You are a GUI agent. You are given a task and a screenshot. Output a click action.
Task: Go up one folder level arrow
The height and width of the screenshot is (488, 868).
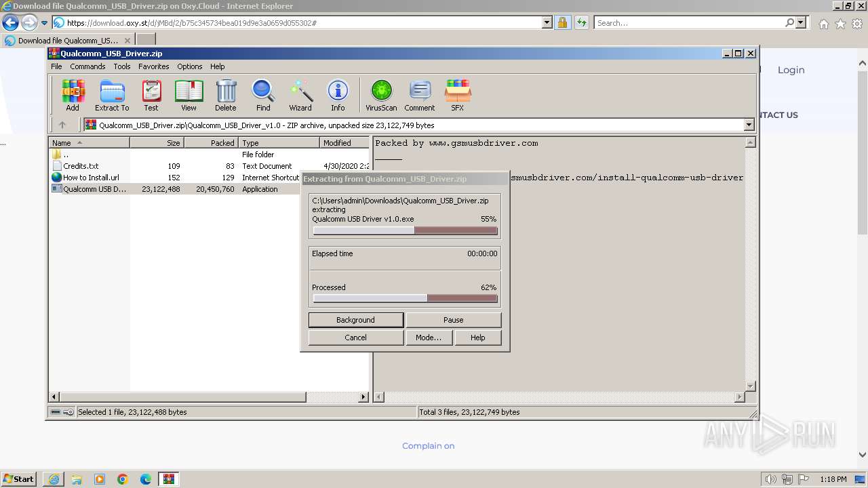tap(62, 125)
